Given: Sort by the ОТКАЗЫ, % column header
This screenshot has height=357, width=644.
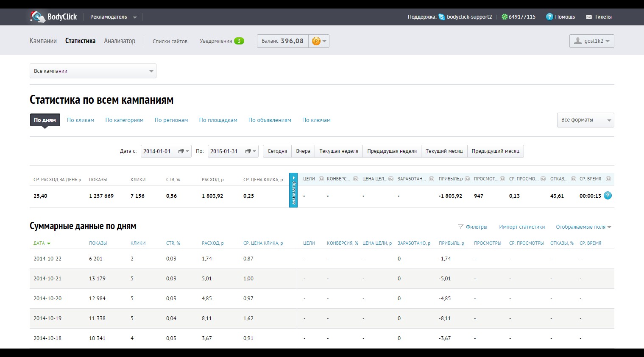Looking at the screenshot, I should click(x=562, y=243).
